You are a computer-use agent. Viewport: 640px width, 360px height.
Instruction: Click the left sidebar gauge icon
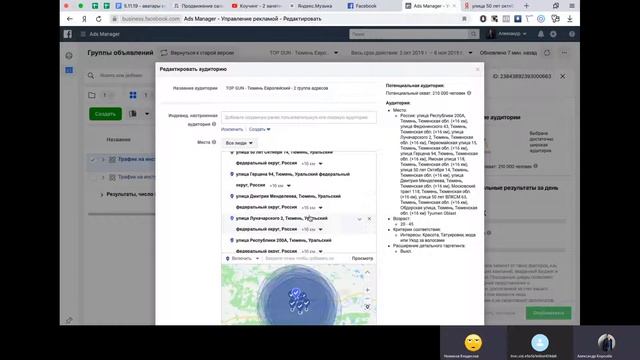69,56
